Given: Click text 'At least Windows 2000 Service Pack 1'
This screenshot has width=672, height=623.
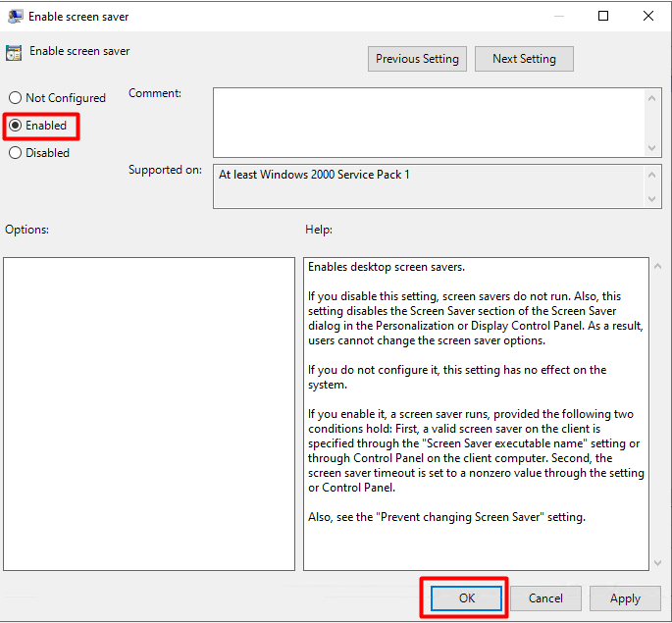Looking at the screenshot, I should click(314, 175).
